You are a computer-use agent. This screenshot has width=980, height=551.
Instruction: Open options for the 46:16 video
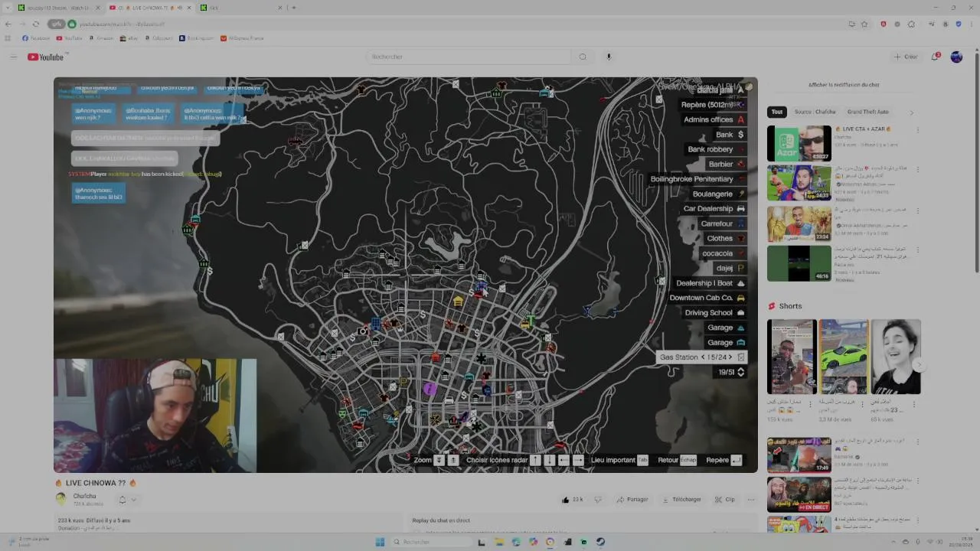click(917, 249)
